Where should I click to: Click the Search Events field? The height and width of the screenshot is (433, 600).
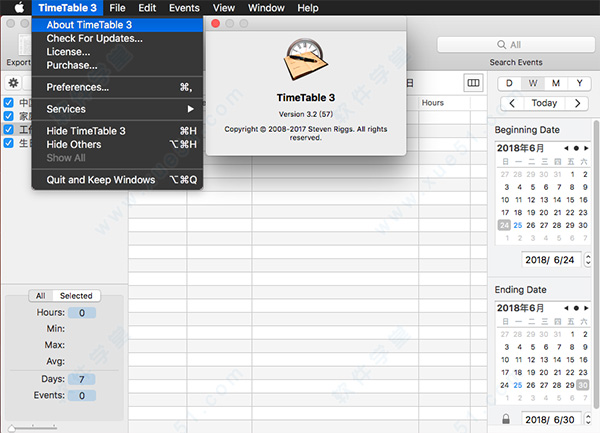pyautogui.click(x=516, y=45)
